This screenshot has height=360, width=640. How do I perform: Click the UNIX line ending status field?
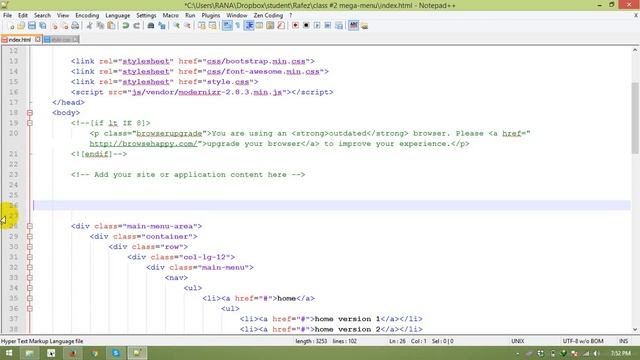pos(518,341)
